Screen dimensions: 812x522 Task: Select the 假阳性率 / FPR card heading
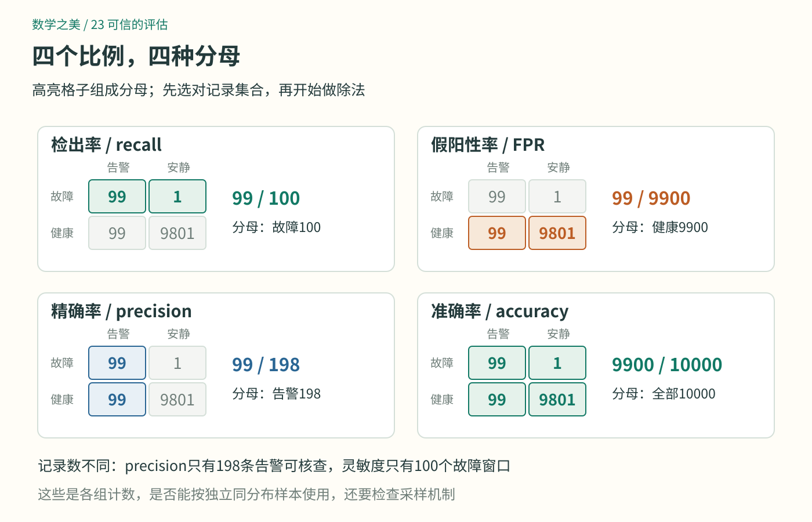click(x=488, y=144)
